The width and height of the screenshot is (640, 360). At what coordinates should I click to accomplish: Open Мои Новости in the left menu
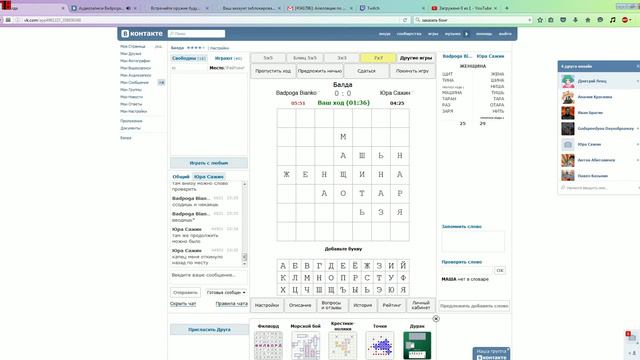point(131,97)
